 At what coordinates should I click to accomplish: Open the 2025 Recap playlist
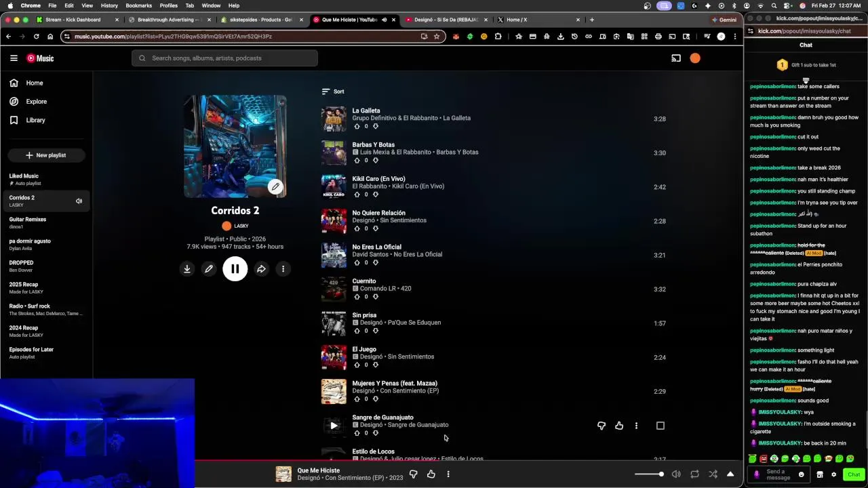point(46,287)
